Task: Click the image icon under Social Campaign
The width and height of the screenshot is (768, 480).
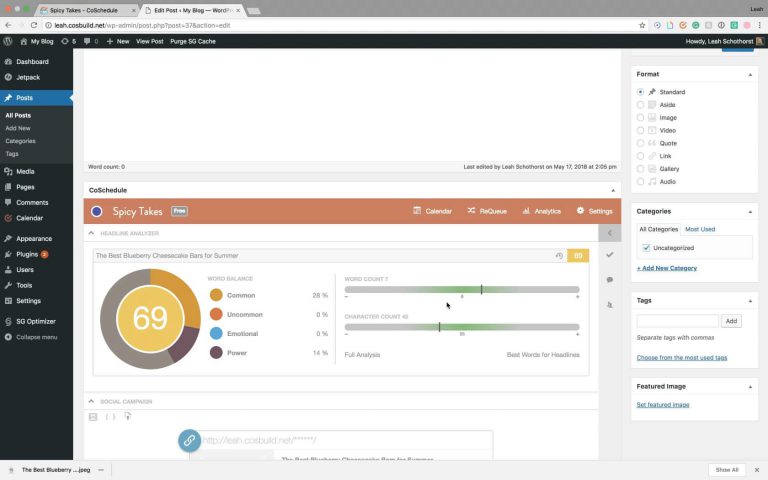Action: click(93, 417)
